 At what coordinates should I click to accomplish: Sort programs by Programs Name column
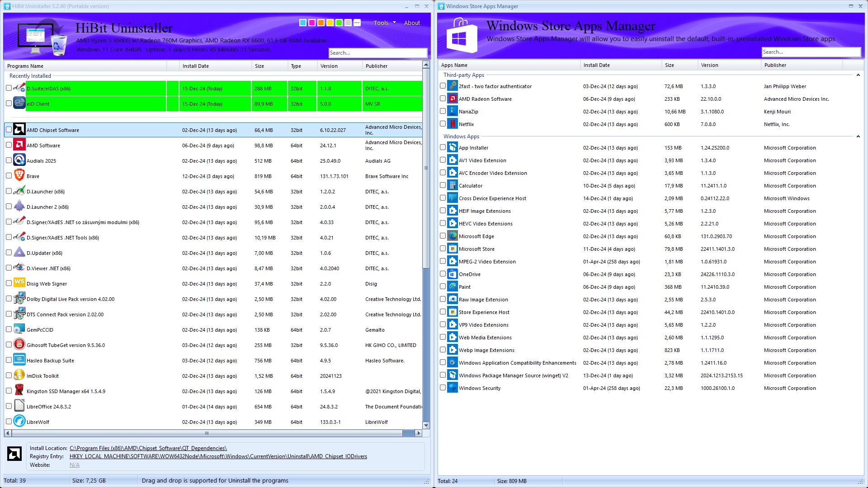85,66
